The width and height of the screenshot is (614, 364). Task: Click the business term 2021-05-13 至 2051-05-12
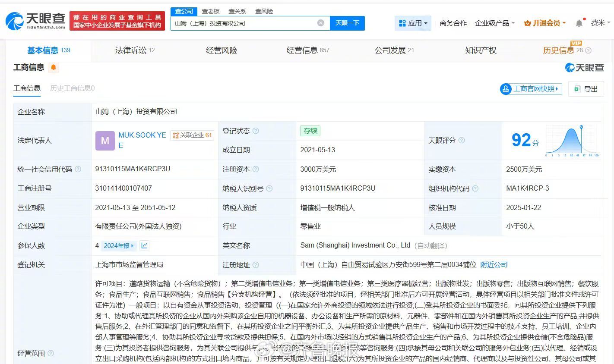135,207
